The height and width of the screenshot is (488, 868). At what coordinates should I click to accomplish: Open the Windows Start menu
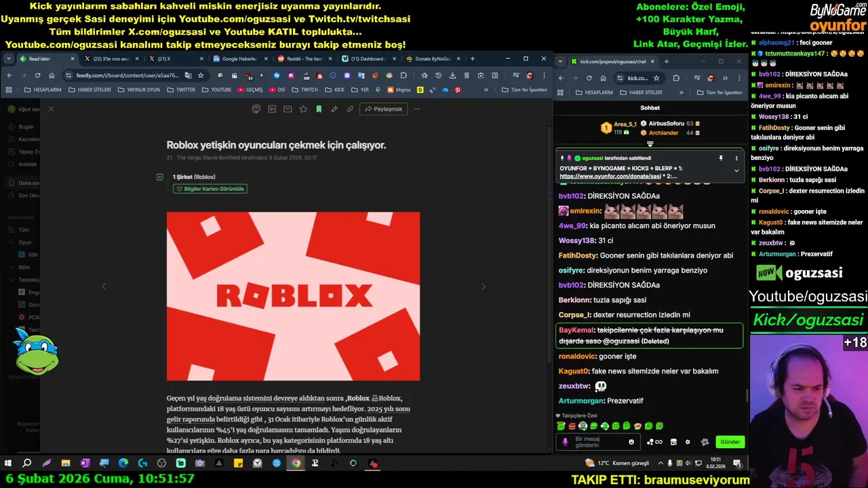point(8,464)
